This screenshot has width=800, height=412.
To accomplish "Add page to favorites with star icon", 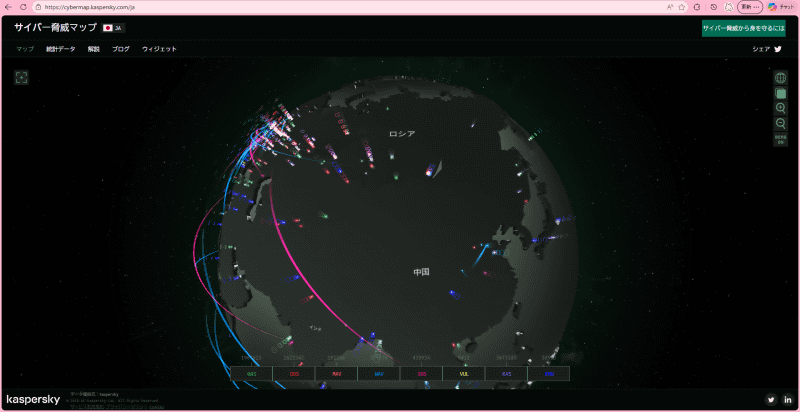I will (x=682, y=7).
